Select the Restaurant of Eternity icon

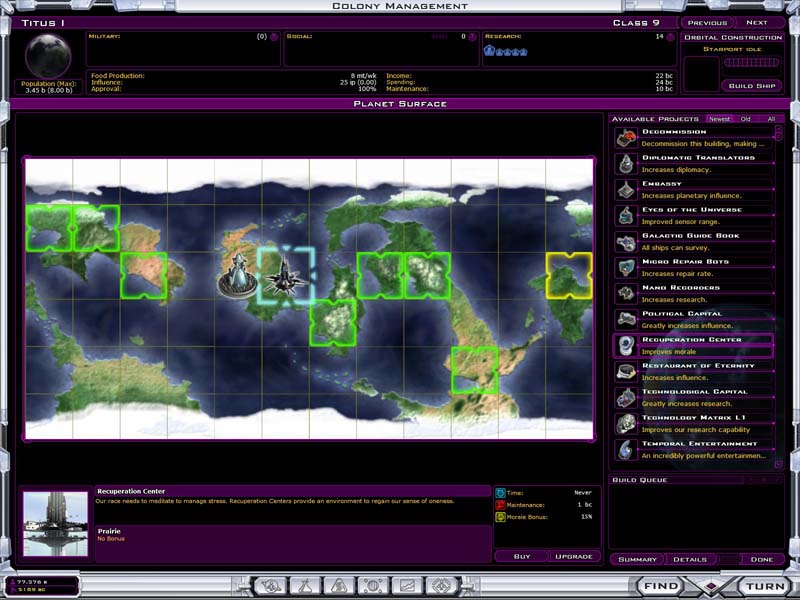[x=626, y=372]
